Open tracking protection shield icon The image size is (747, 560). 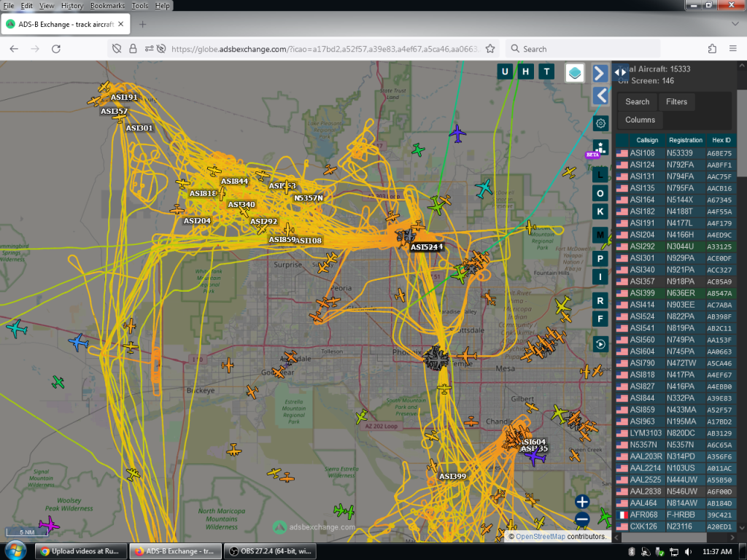[117, 49]
